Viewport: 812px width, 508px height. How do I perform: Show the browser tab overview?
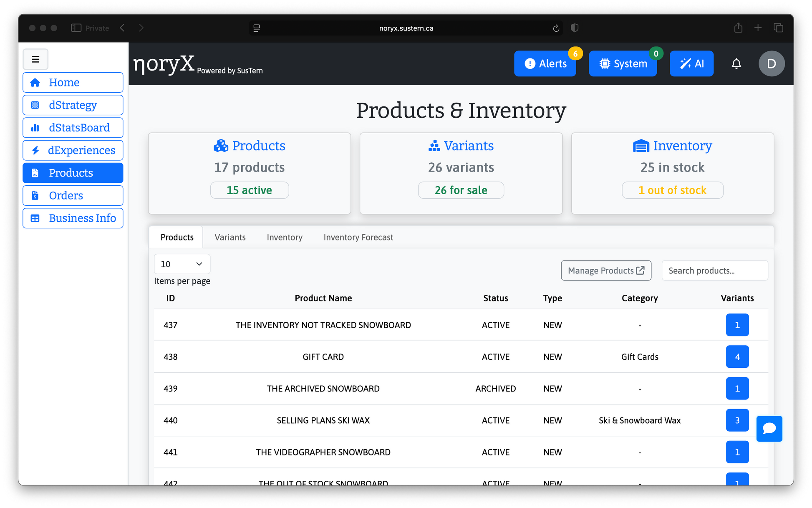(778, 28)
